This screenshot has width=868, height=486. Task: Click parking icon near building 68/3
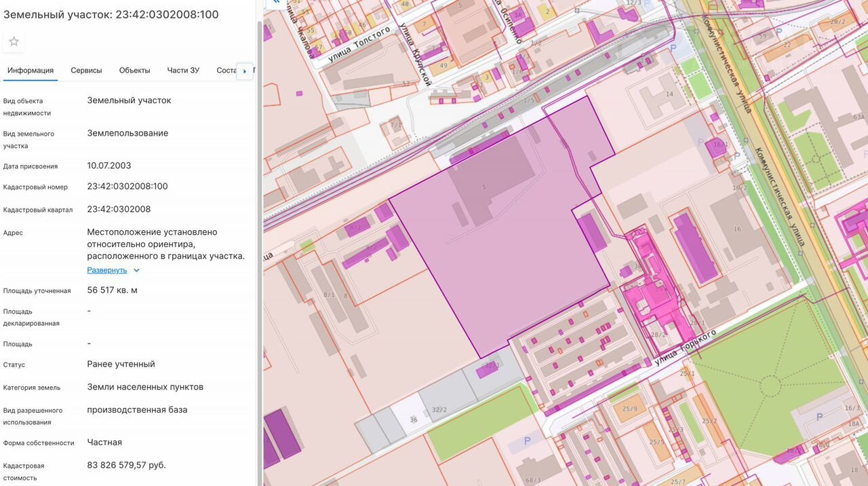click(x=528, y=441)
